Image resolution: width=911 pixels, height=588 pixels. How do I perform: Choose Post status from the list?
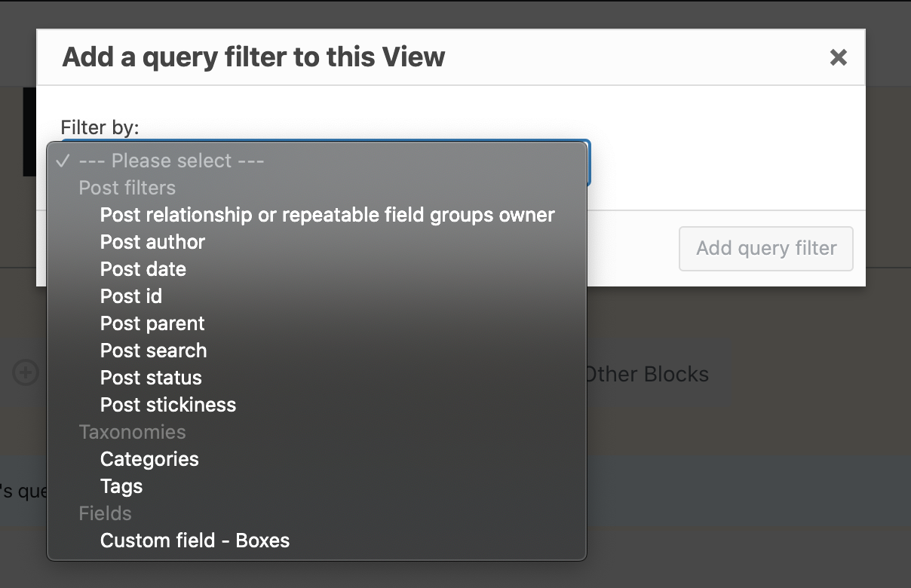(x=151, y=378)
